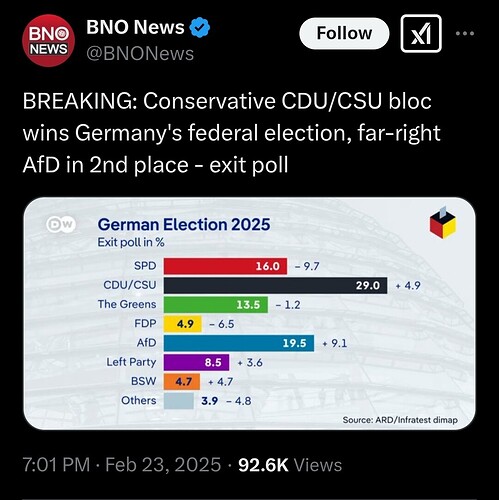This screenshot has height=500, width=499.
Task: Click the black CDU/CSU 29.0 bar
Action: pyautogui.click(x=276, y=285)
